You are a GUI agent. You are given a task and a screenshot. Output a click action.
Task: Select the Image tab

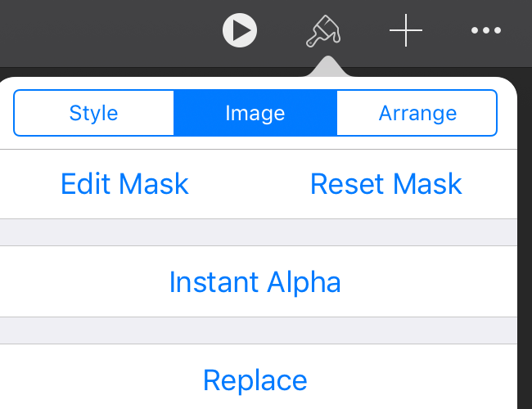coord(255,113)
